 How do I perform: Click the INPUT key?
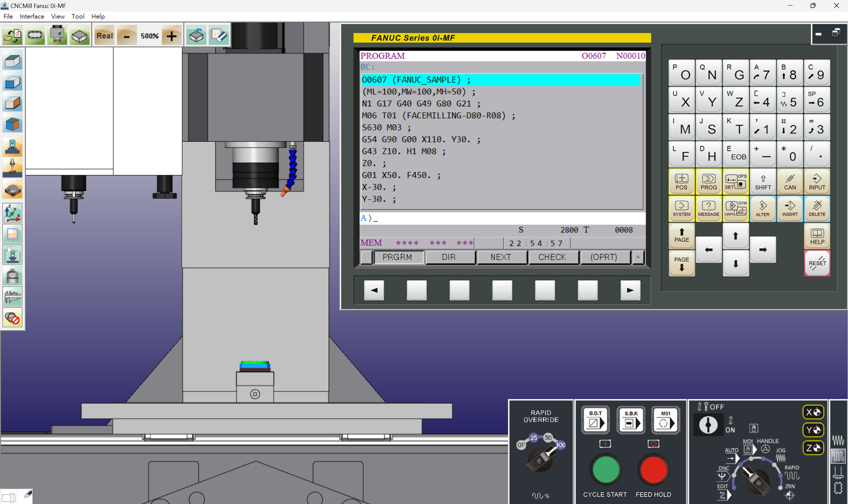click(817, 182)
